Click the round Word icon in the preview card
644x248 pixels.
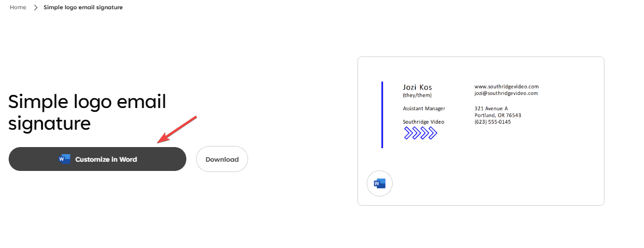pyautogui.click(x=380, y=183)
